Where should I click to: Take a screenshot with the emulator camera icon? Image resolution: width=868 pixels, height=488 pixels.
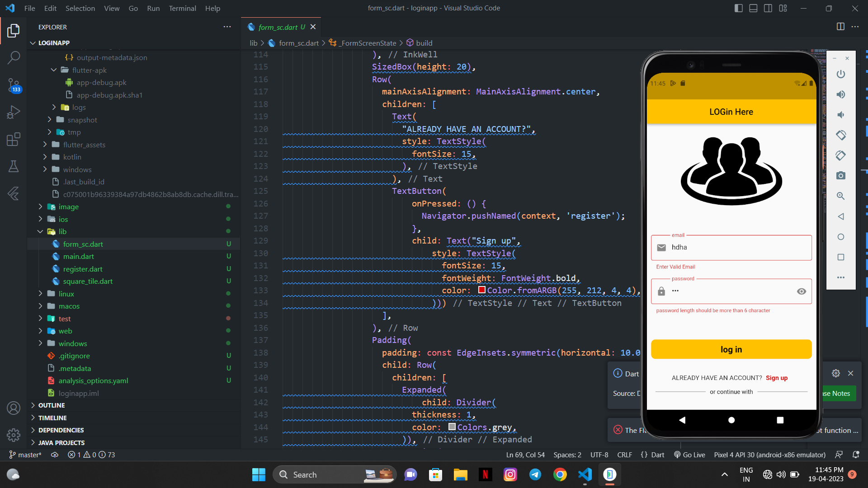(841, 176)
